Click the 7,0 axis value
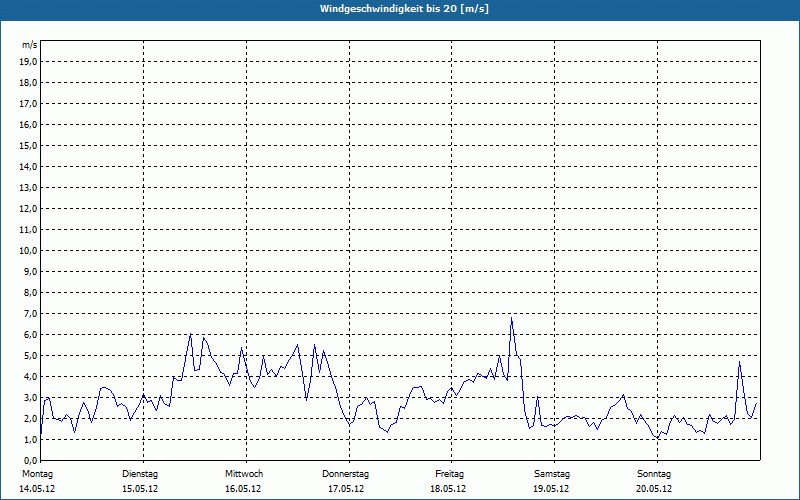The height and width of the screenshot is (500, 800). coord(31,313)
